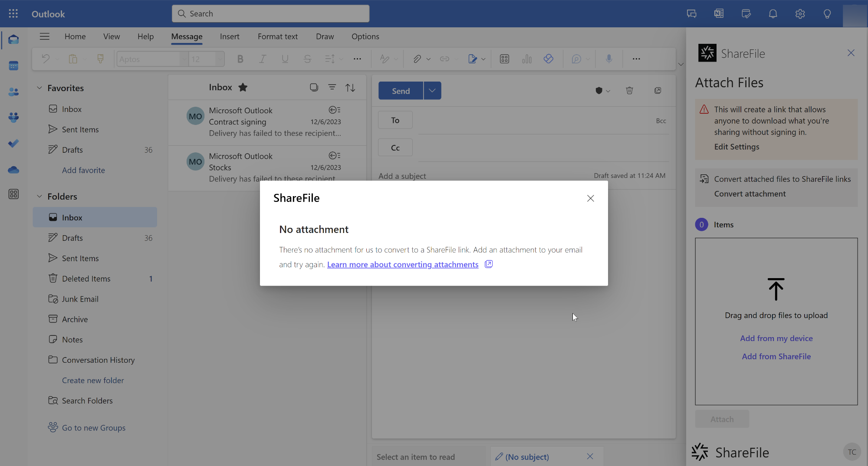The height and width of the screenshot is (466, 868).
Task: Open the Calendar icon in left rail
Action: click(x=13, y=66)
